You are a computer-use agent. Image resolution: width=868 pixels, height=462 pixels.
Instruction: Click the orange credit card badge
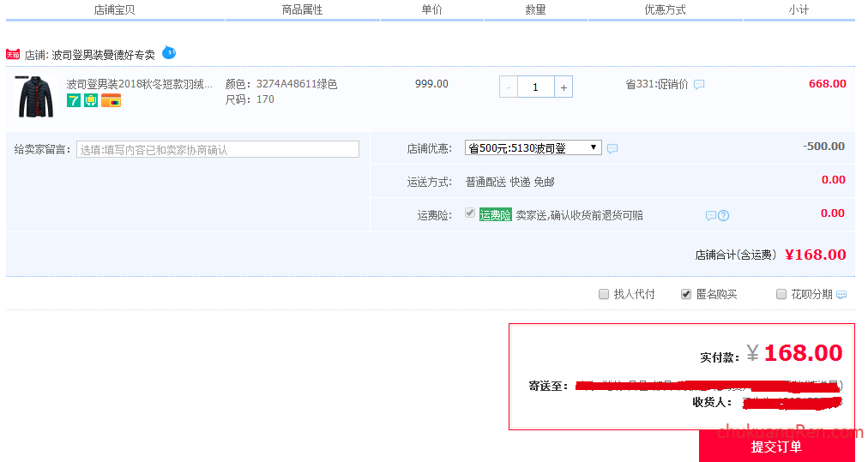[x=111, y=100]
